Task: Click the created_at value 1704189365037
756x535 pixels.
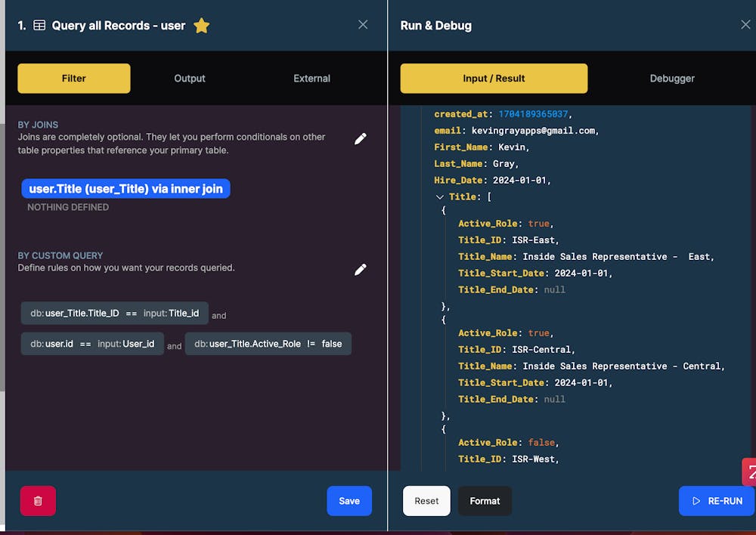Action: pyautogui.click(x=533, y=114)
